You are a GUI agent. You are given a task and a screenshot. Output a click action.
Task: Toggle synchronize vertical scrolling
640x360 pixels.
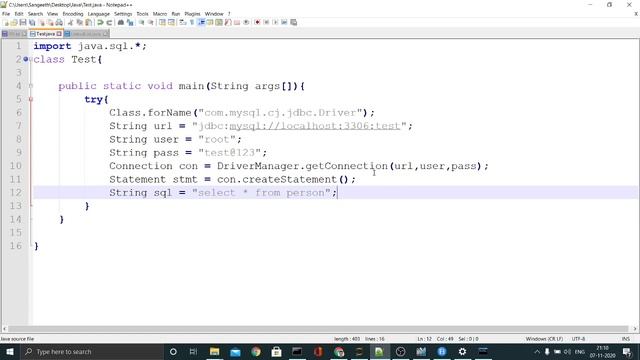[x=162, y=22]
